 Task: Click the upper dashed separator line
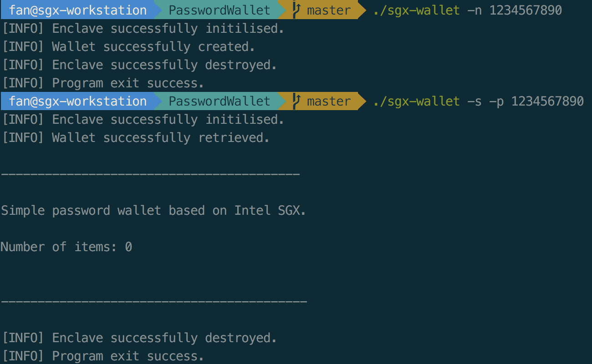coord(150,174)
